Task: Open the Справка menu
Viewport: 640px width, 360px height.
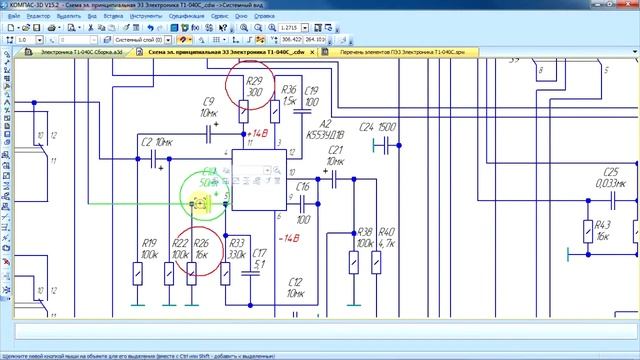Action: click(264, 16)
